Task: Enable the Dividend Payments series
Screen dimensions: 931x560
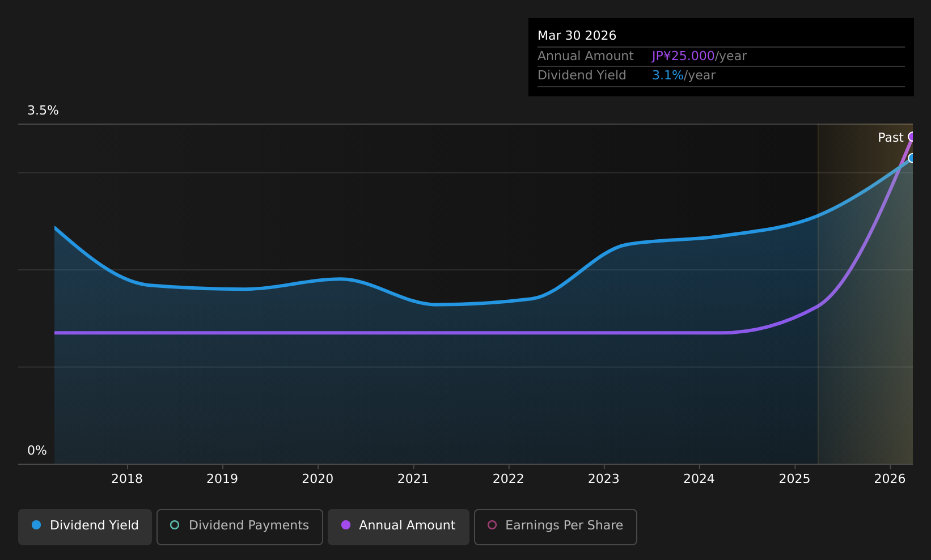Action: pyautogui.click(x=240, y=527)
